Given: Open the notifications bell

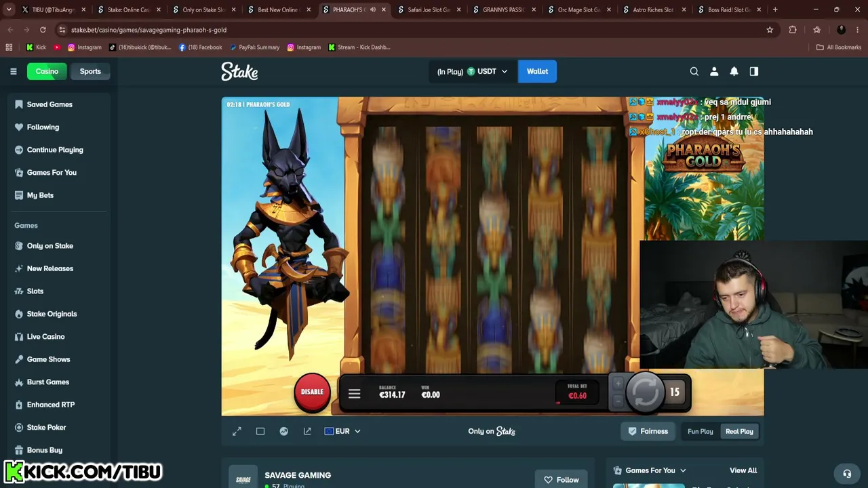Looking at the screenshot, I should 734,71.
